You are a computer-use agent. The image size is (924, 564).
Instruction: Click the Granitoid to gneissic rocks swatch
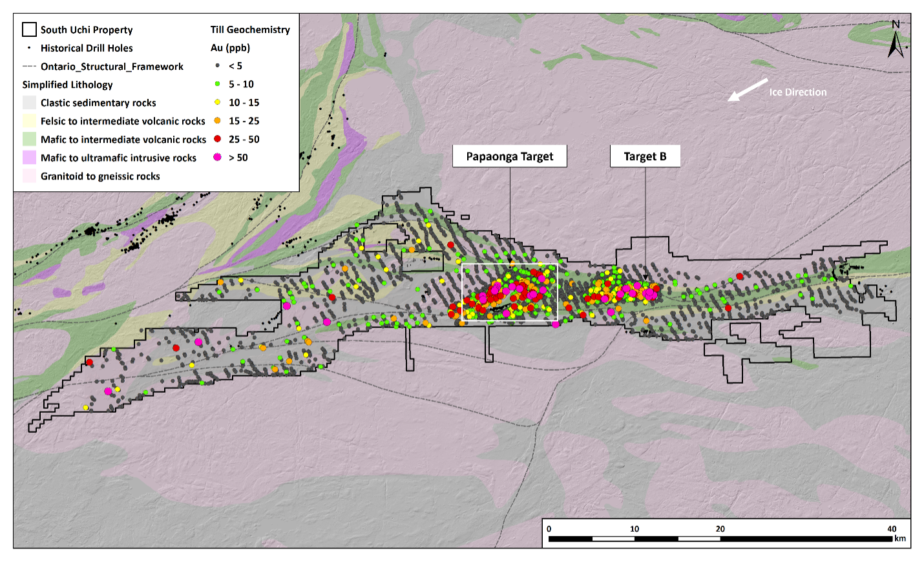tap(29, 176)
